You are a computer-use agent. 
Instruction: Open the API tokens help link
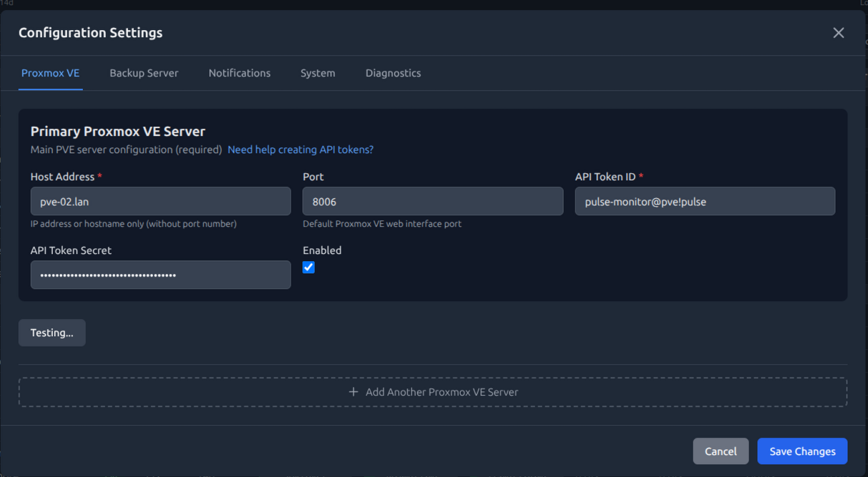coord(301,149)
